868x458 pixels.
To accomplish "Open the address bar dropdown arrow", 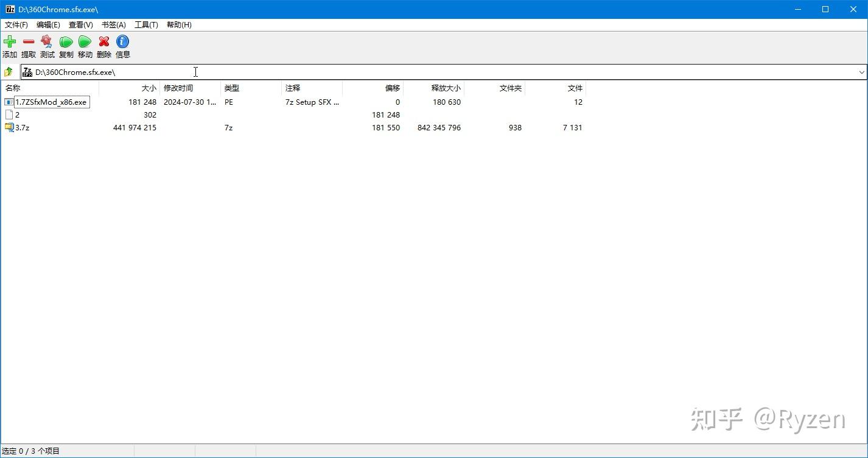I will coord(861,71).
